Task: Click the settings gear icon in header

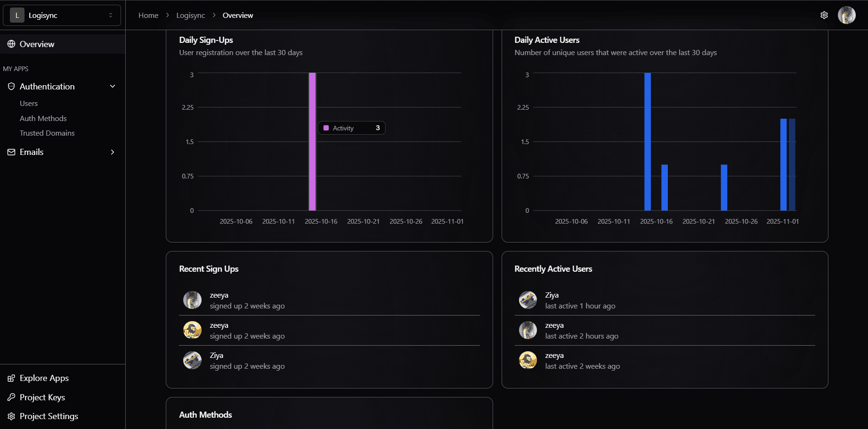Action: click(x=824, y=15)
